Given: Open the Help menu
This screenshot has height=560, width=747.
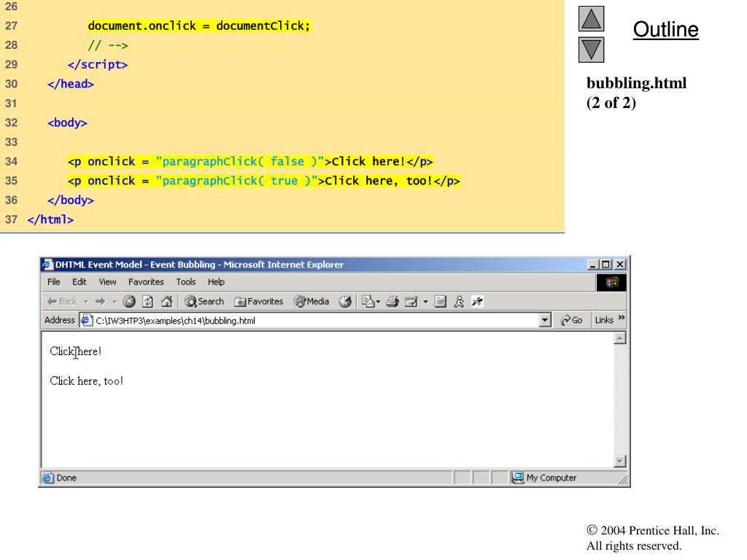Looking at the screenshot, I should click(x=216, y=282).
